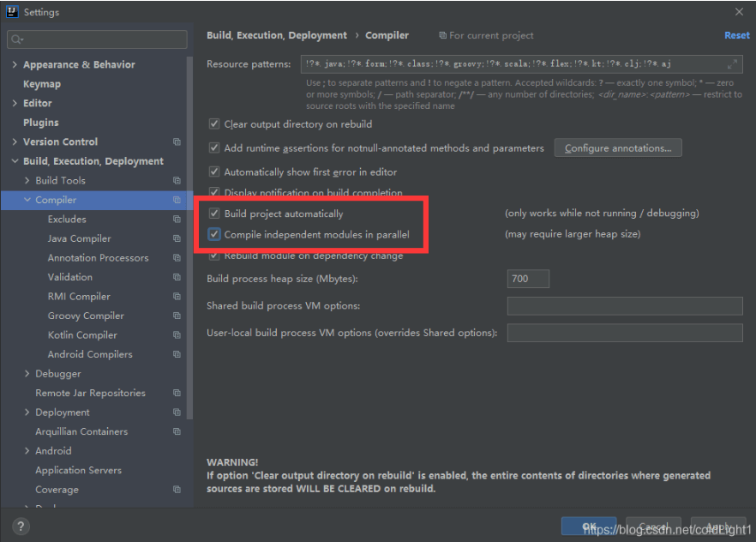Toggle Display notification on build completion

coord(214,191)
